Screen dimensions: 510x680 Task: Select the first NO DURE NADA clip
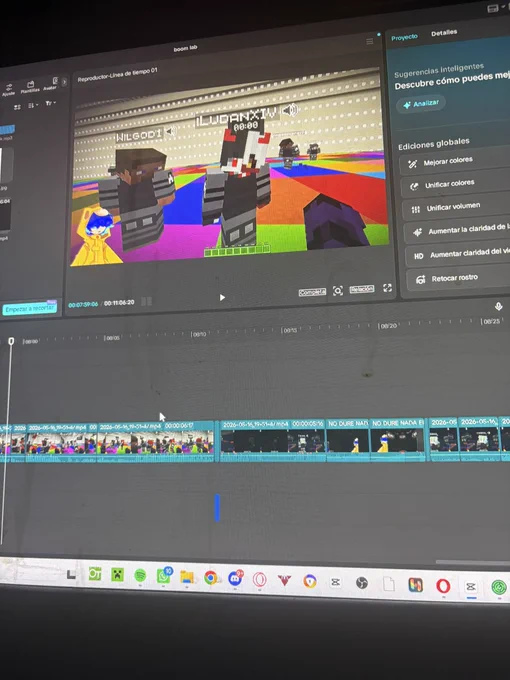point(347,439)
